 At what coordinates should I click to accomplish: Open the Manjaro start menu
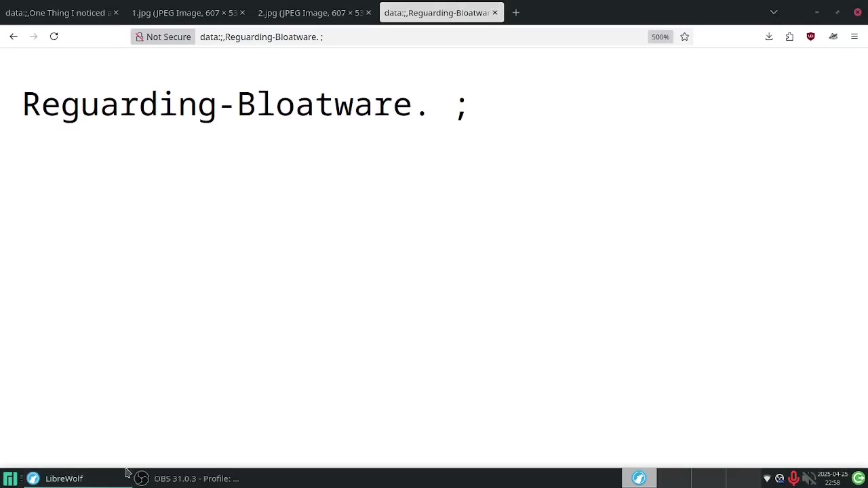(9, 479)
